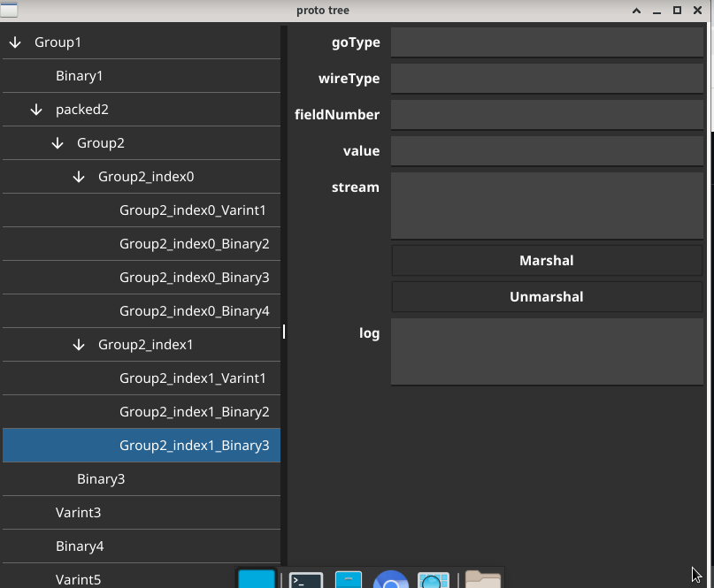Collapse the Group1 tree node
Screen dimensions: 714x588
(14, 42)
